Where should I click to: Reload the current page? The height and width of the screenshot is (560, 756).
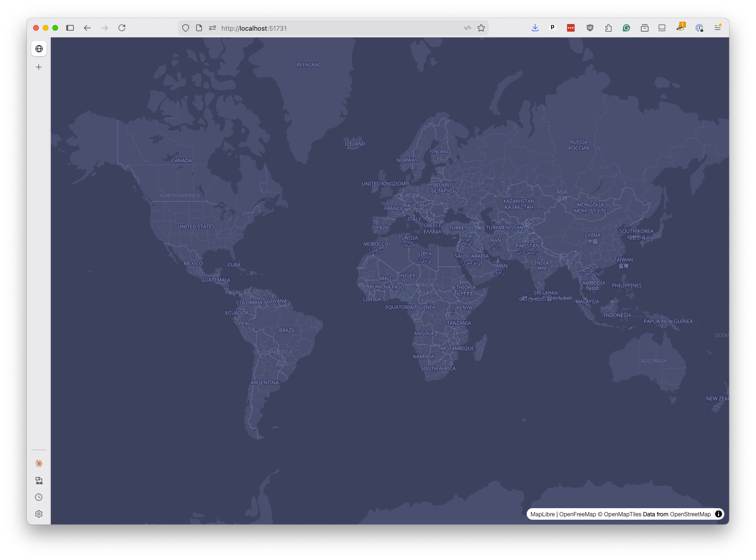tap(122, 28)
